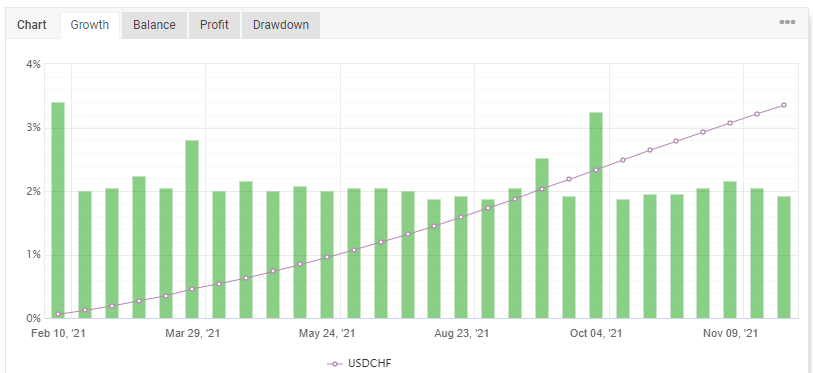Image resolution: width=813 pixels, height=373 pixels.
Task: Click the 'May 24, '21' axis label
Action: [x=327, y=333]
